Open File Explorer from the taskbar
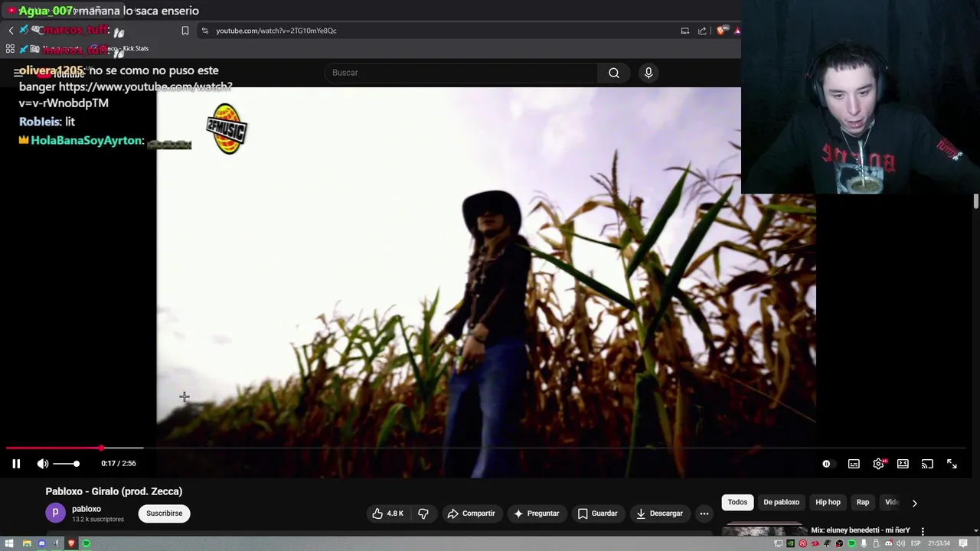The image size is (980, 551). (x=27, y=543)
